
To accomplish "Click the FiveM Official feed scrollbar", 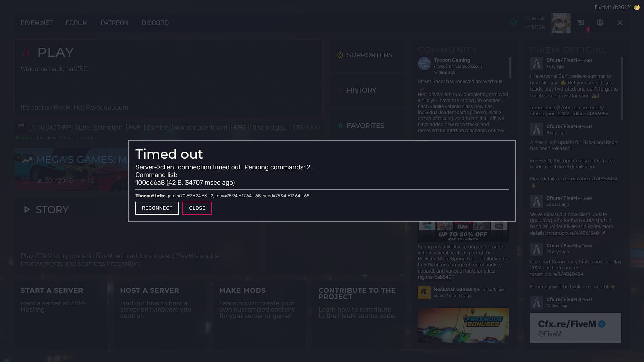I will (622, 89).
